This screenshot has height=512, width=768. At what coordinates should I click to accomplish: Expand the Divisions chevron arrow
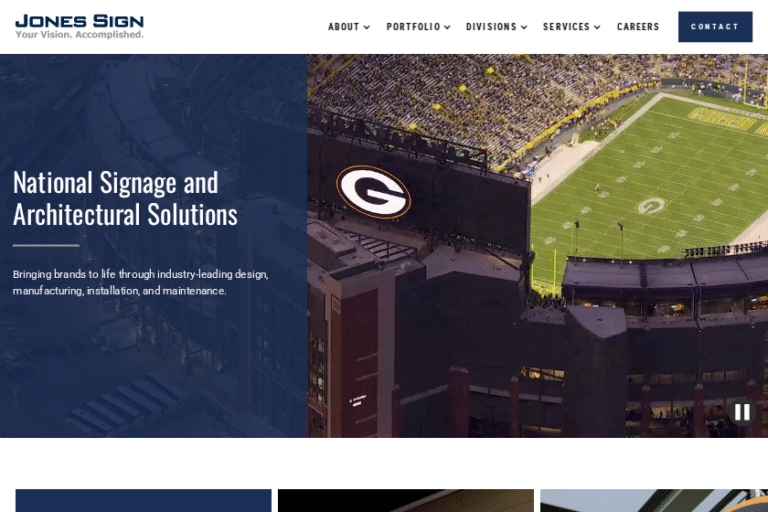[x=524, y=28]
